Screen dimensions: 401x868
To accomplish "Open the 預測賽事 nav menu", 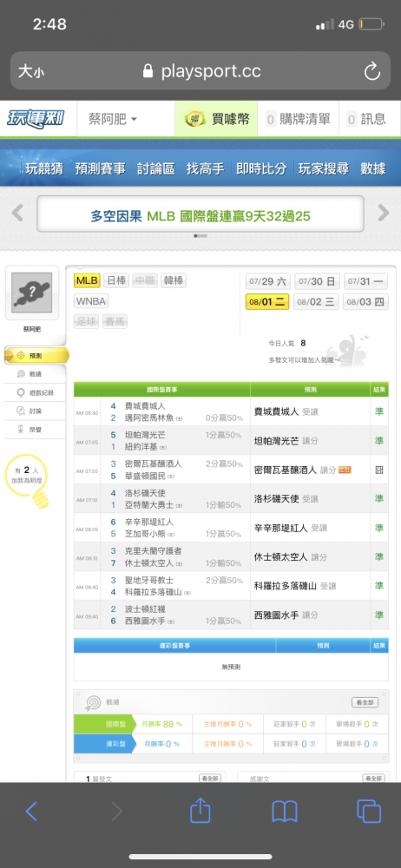I will 101,169.
